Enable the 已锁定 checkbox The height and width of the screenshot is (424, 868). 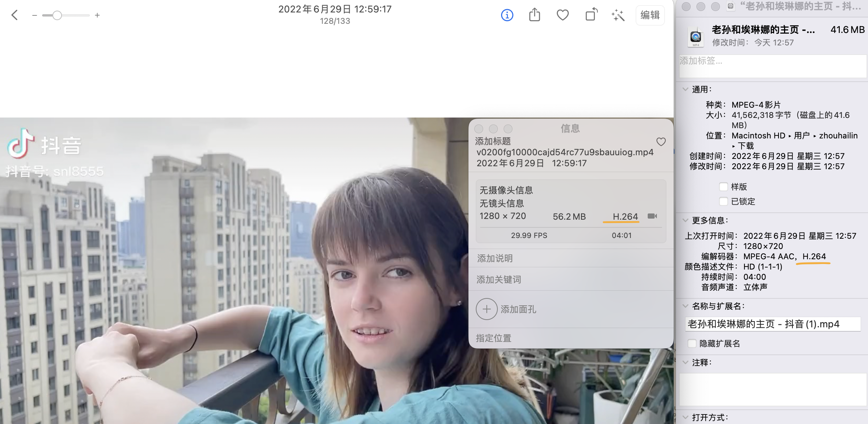(723, 201)
